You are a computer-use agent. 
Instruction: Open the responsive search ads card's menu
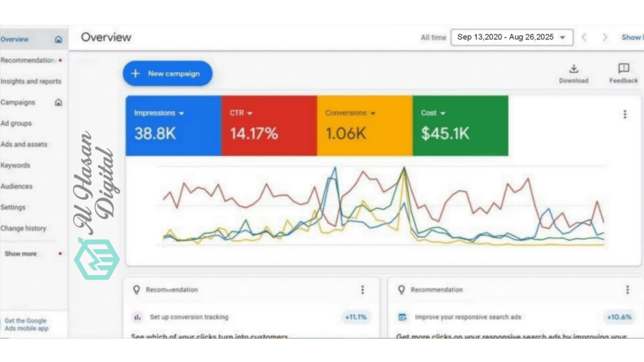tap(627, 290)
